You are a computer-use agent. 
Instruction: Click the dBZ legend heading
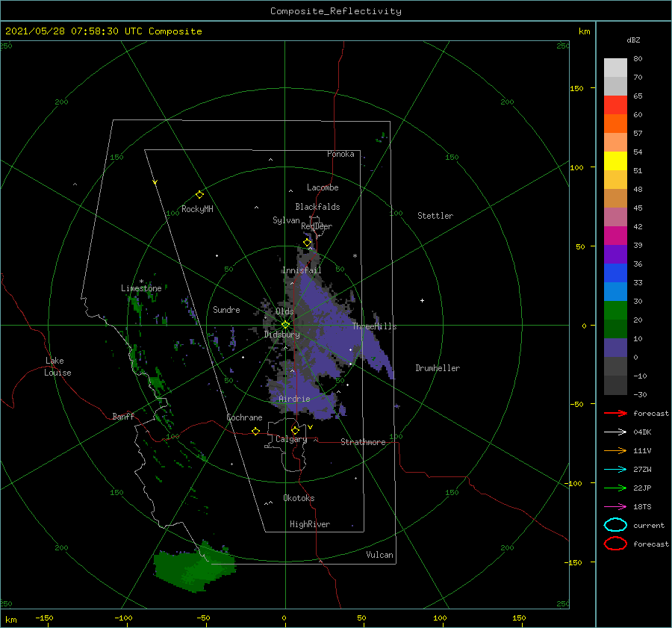(633, 40)
